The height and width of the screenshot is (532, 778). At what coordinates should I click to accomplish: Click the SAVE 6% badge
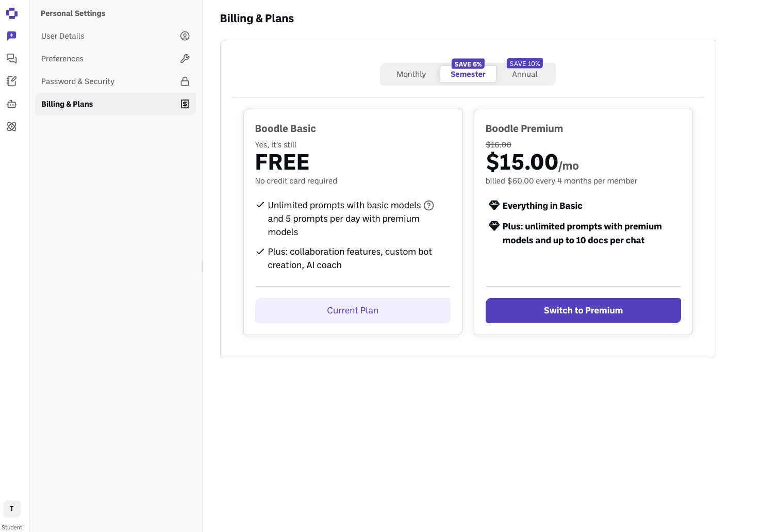pos(468,64)
